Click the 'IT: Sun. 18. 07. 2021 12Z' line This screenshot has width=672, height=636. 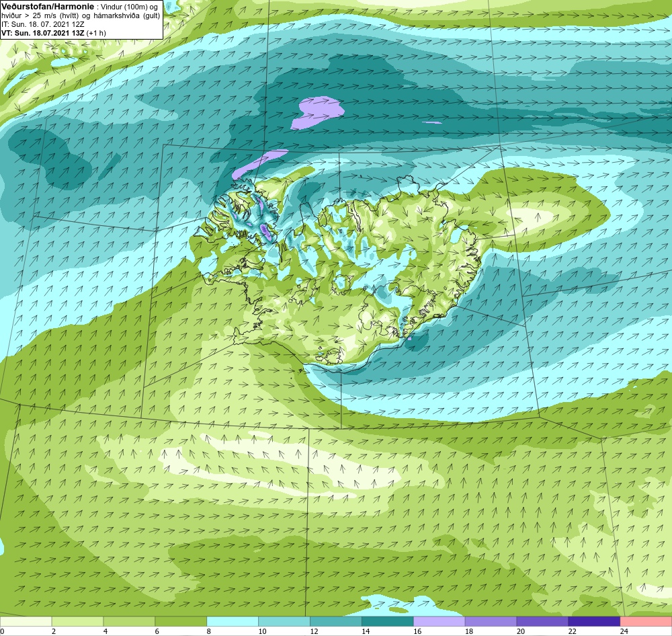[43, 24]
